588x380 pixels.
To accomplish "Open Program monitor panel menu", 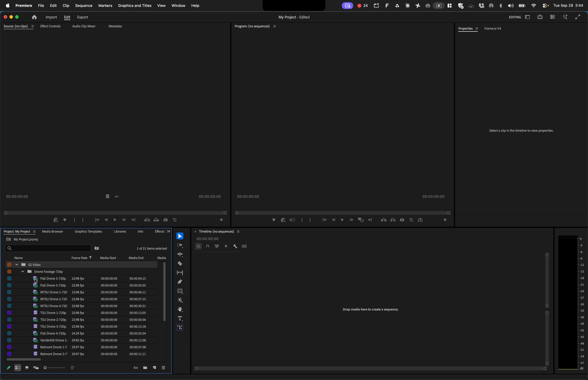I will tap(274, 26).
